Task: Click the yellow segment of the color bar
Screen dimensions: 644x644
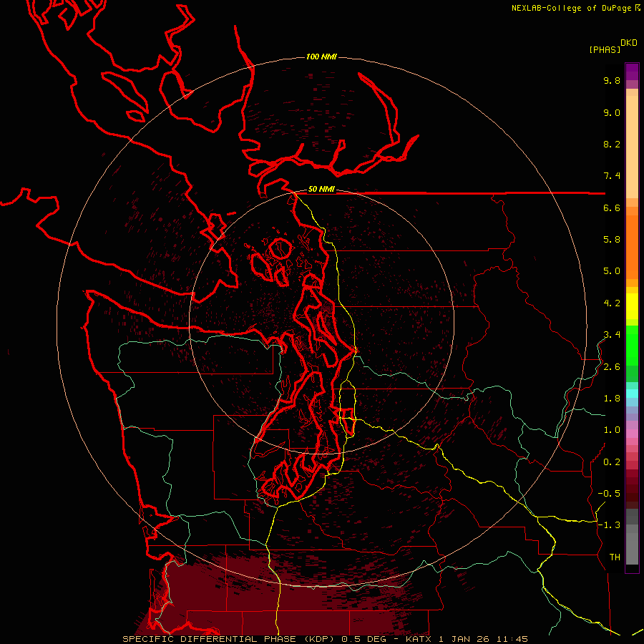Action: 632,306
